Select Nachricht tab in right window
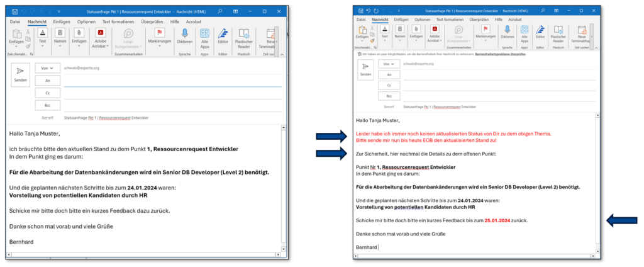The height and width of the screenshot is (267, 644). tap(380, 20)
